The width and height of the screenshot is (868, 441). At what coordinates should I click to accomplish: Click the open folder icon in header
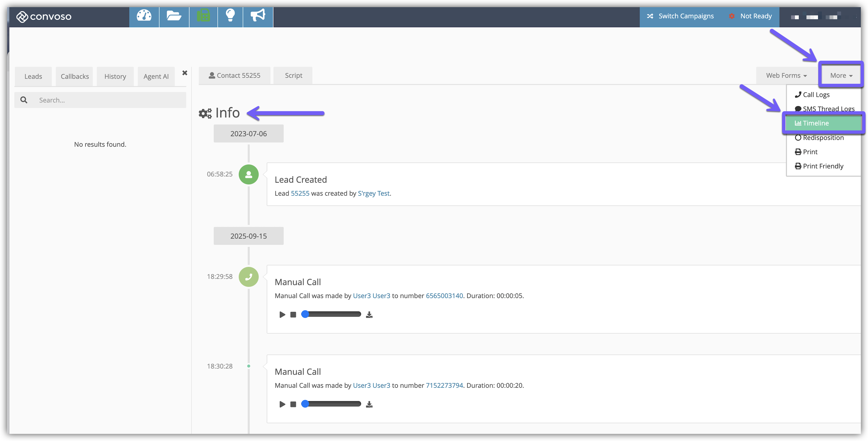point(174,16)
